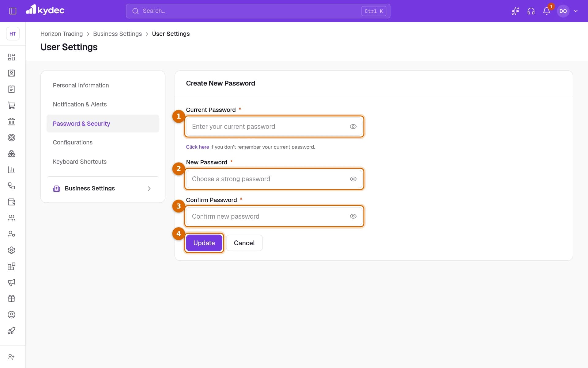This screenshot has height=368, width=588.
Task: Follow the 'Click here' forgot password link
Action: click(x=198, y=147)
